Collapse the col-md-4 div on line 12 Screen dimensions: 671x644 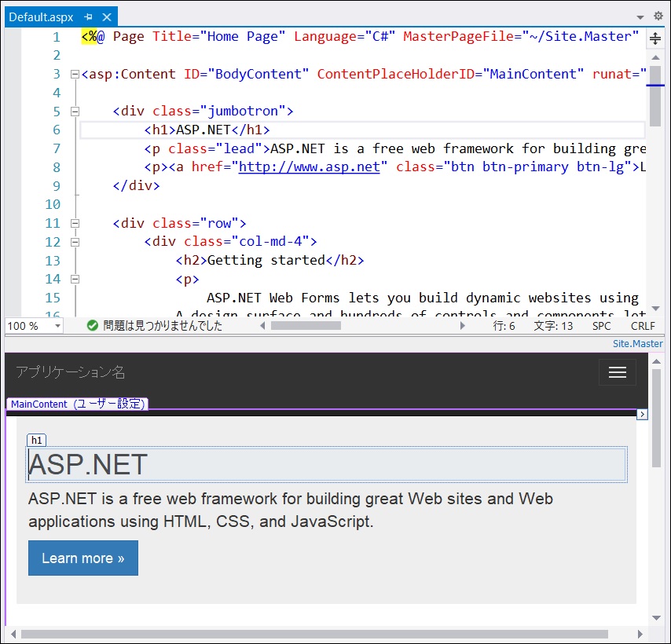[x=75, y=242]
